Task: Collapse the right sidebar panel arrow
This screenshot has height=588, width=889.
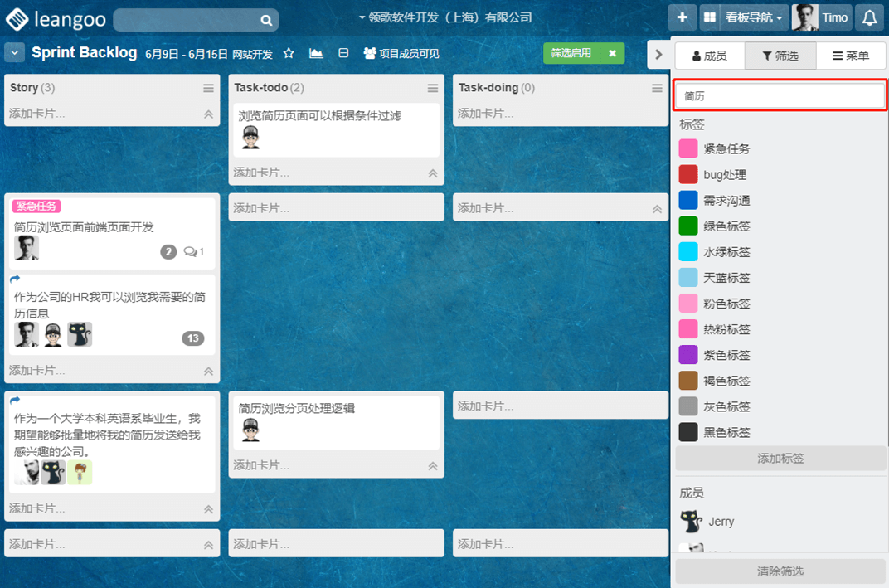Action: click(658, 55)
